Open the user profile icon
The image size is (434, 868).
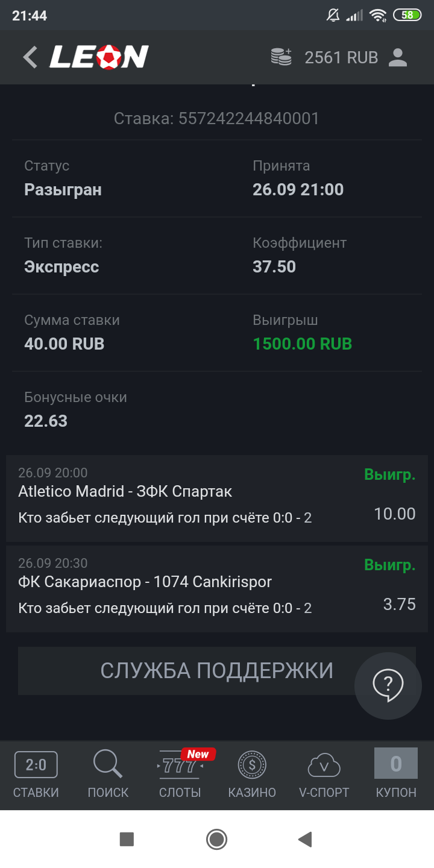(x=398, y=57)
